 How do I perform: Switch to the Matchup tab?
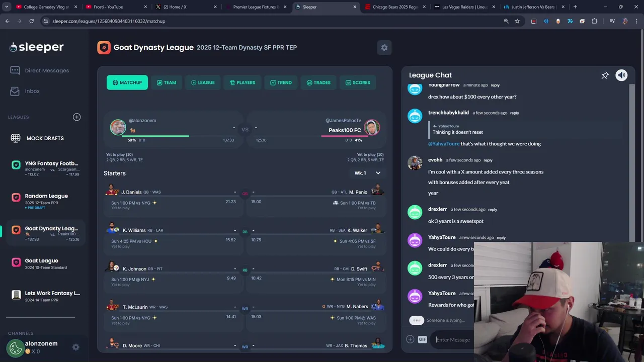127,82
